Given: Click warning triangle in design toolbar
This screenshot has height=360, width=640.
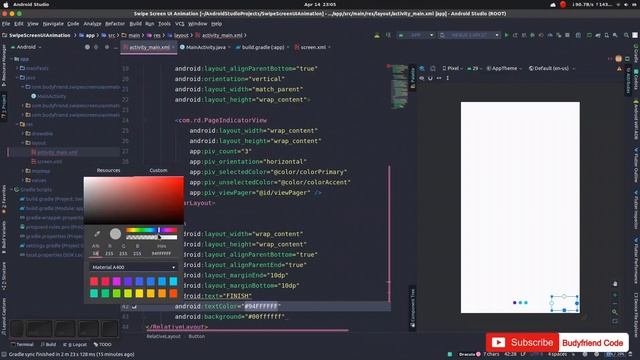Looking at the screenshot, I should (x=619, y=69).
